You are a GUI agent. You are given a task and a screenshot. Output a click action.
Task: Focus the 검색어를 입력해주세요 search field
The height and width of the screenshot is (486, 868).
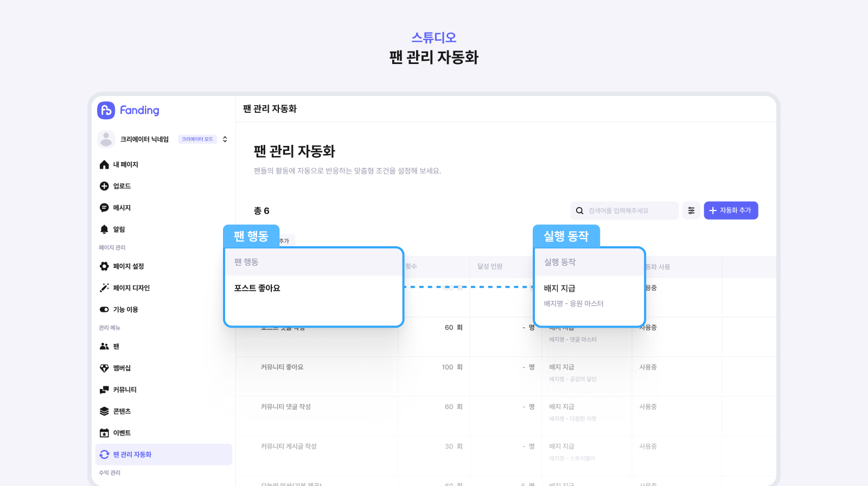click(x=624, y=210)
